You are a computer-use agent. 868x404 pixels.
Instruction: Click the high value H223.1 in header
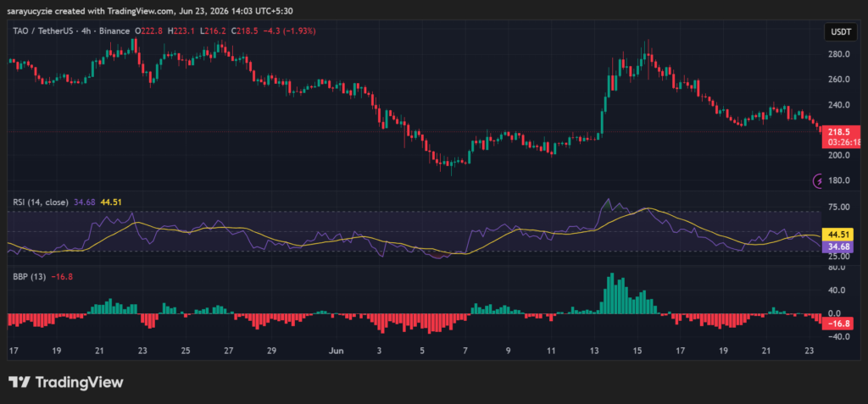point(181,31)
